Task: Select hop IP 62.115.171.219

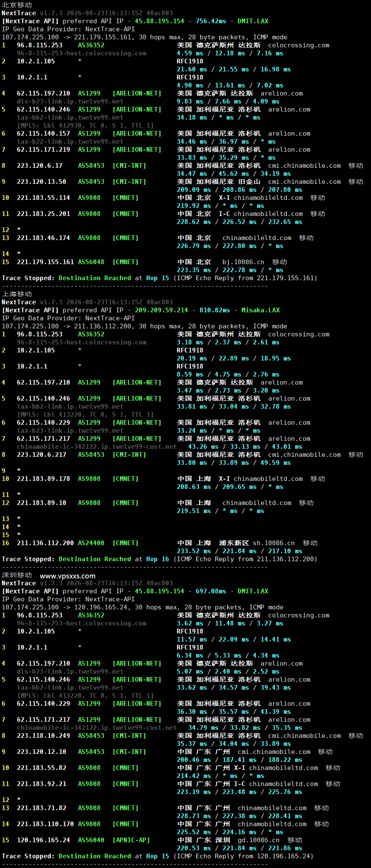Action: tap(44, 150)
